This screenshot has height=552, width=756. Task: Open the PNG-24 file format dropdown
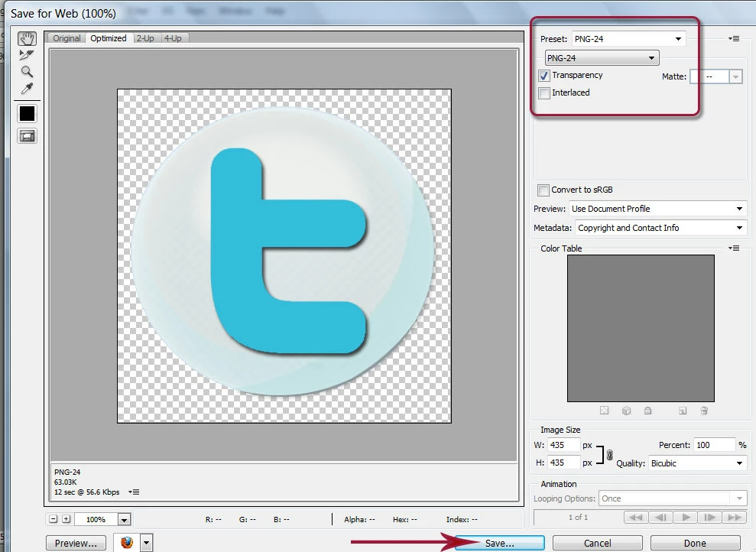click(602, 58)
